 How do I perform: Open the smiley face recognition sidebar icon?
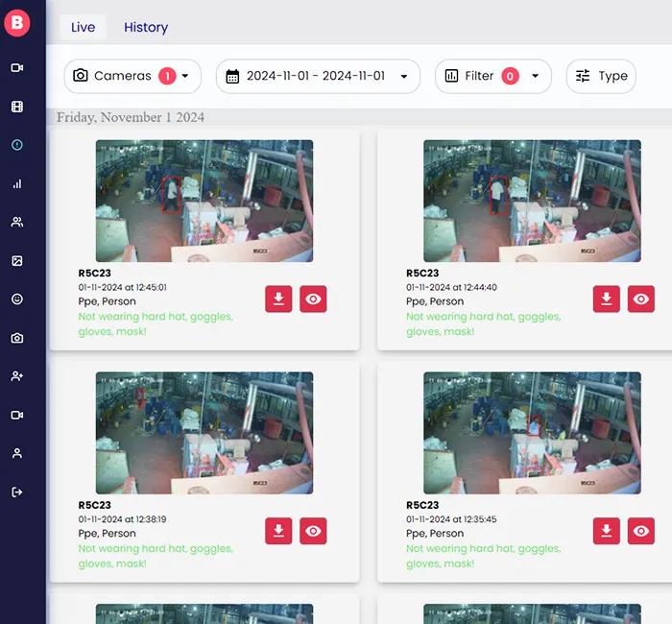pyautogui.click(x=17, y=300)
